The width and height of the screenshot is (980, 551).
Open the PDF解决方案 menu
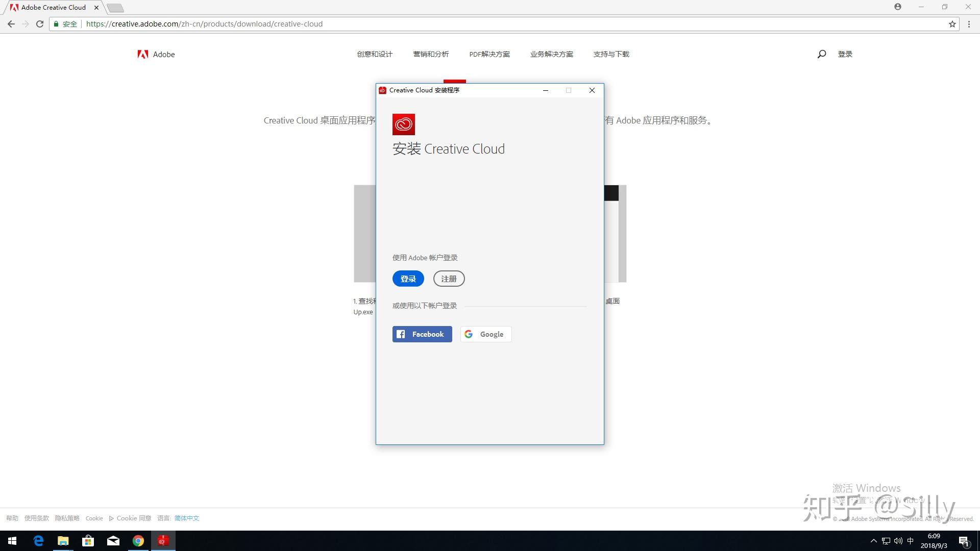(x=489, y=54)
